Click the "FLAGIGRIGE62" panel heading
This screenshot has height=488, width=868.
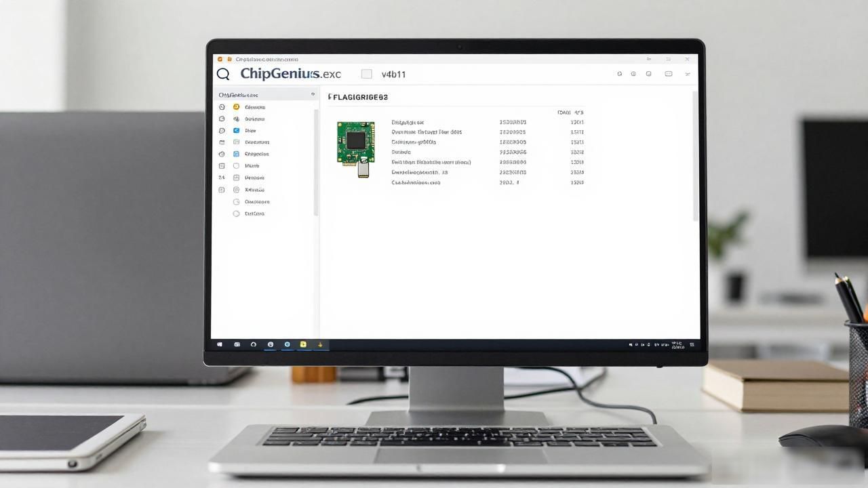(x=358, y=98)
